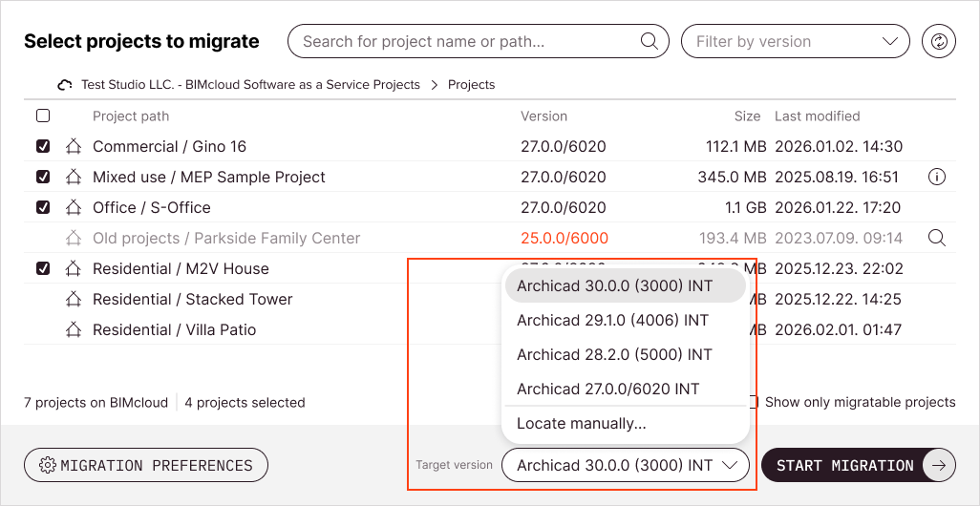Click the Commercial / Gino 16 project name
The height and width of the screenshot is (506, 980).
tap(169, 147)
